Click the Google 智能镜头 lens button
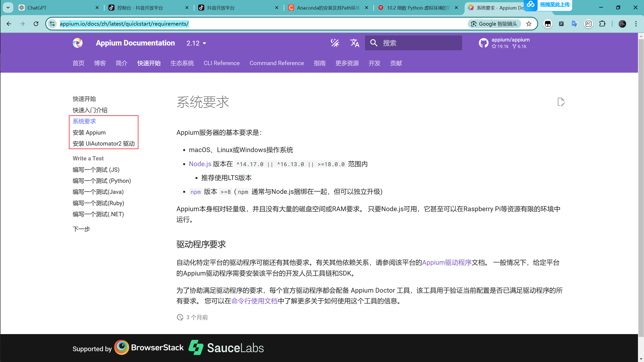This screenshot has width=644, height=362. coord(494,24)
